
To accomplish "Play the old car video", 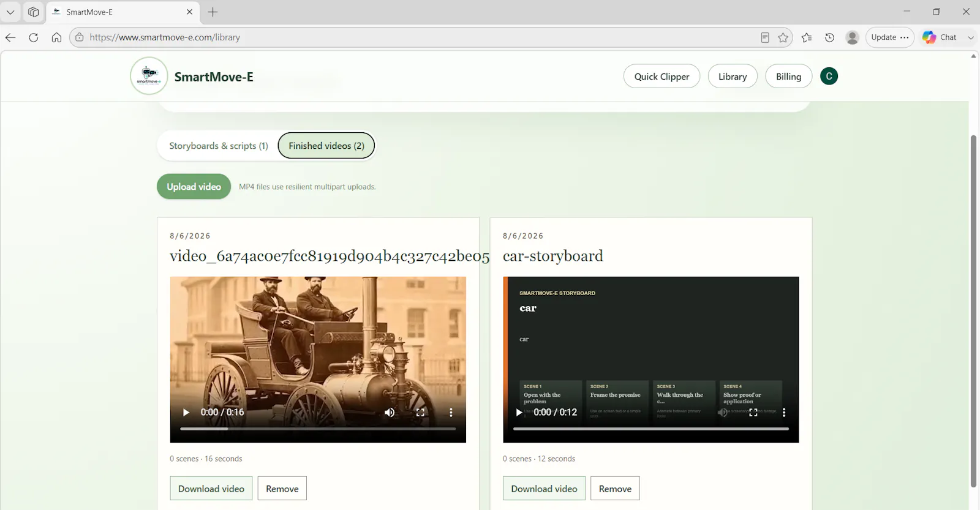I will (x=186, y=412).
